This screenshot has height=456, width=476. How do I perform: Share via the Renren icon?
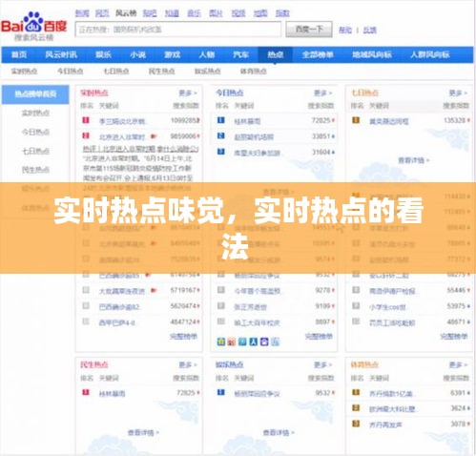254,342
